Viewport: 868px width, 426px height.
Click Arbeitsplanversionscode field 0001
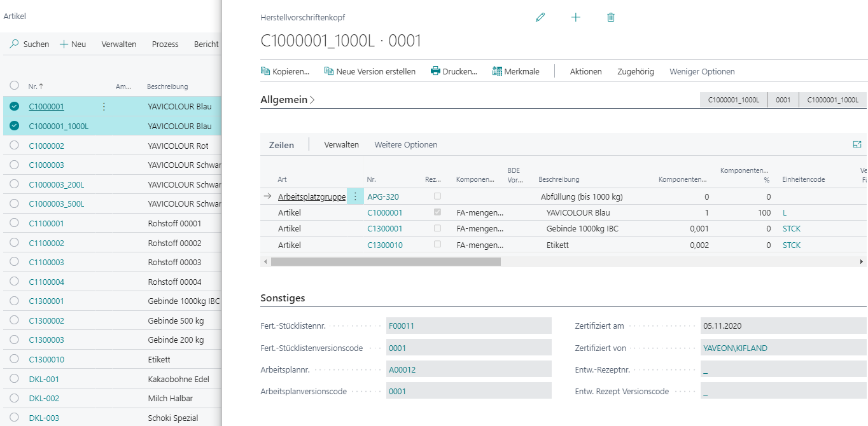coord(468,391)
